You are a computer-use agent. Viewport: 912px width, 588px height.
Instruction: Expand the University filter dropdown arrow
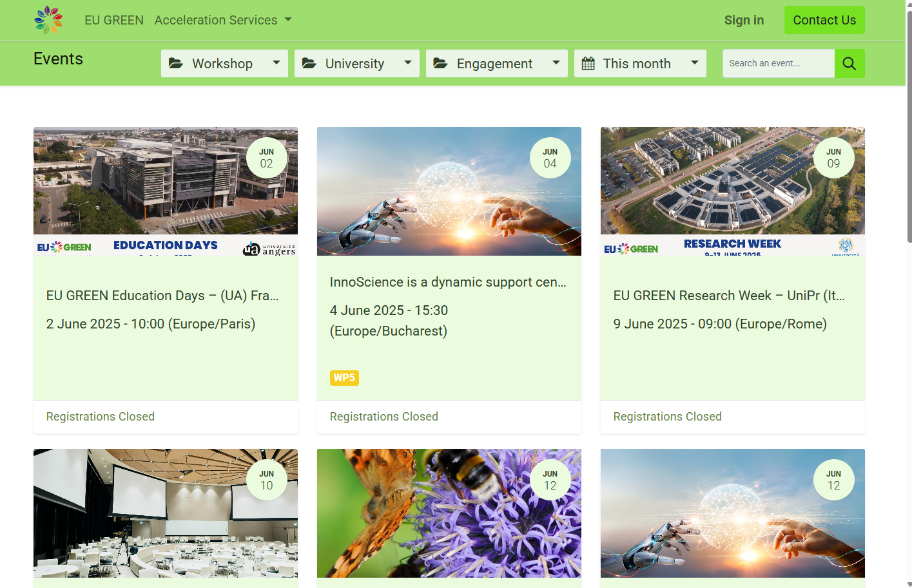pos(408,63)
